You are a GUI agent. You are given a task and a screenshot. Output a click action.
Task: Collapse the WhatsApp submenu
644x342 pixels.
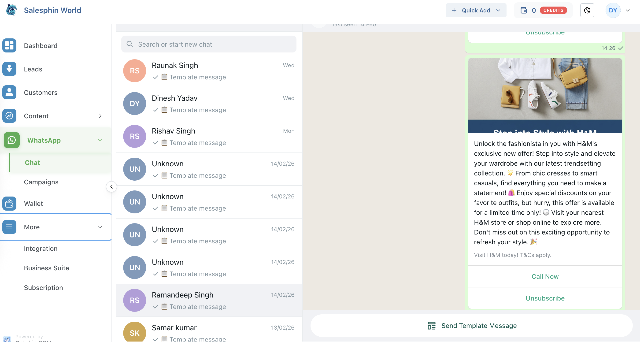point(100,140)
